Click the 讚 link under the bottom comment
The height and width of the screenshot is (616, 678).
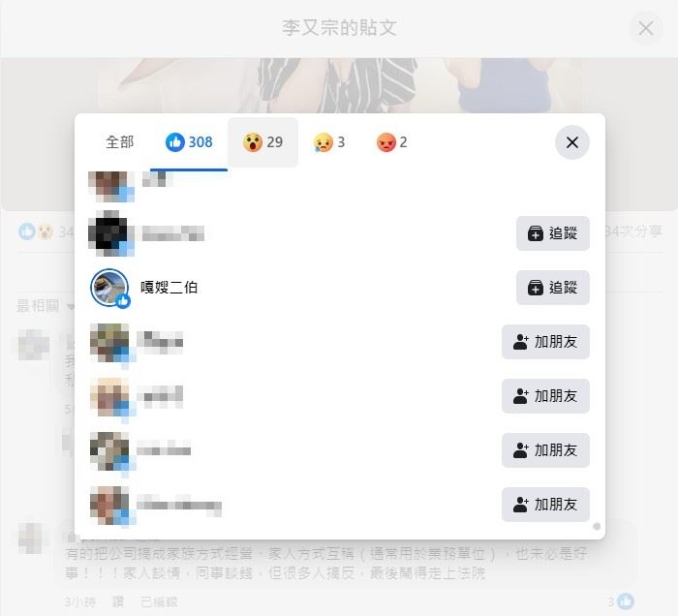pyautogui.click(x=118, y=601)
